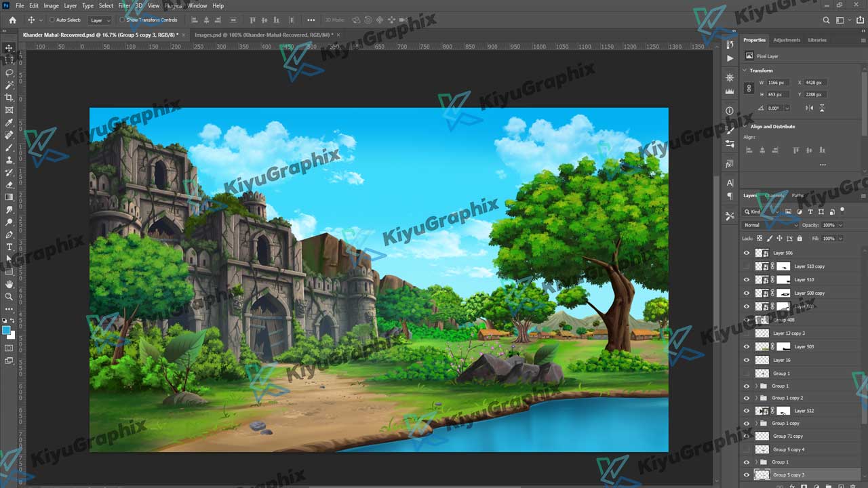The height and width of the screenshot is (488, 868).
Task: Select the Horizontal Type tool
Action: pos(9,247)
